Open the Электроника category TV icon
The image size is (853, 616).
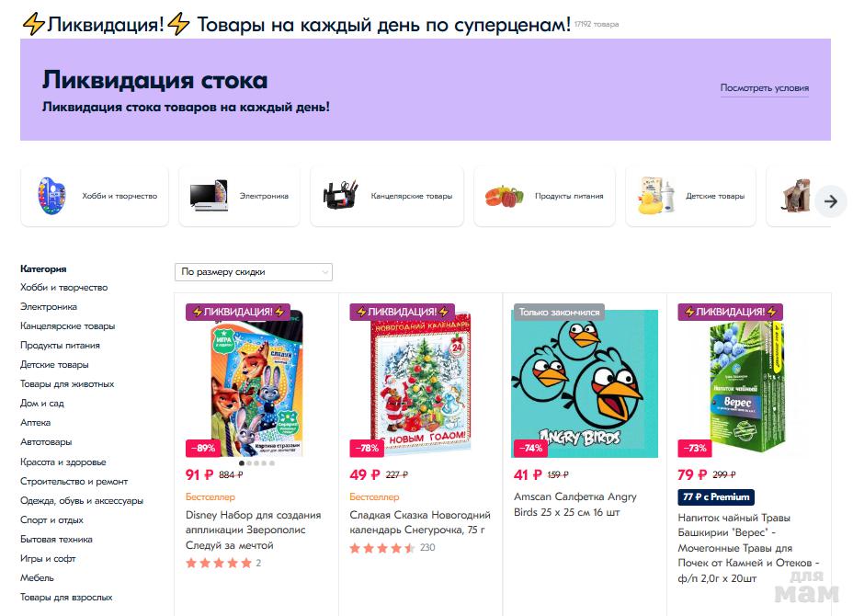209,195
